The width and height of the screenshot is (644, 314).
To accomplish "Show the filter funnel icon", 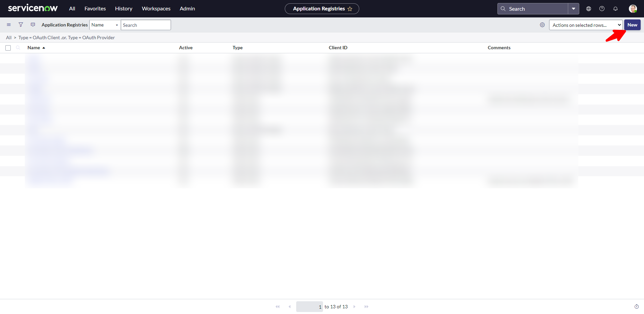I will (21, 25).
